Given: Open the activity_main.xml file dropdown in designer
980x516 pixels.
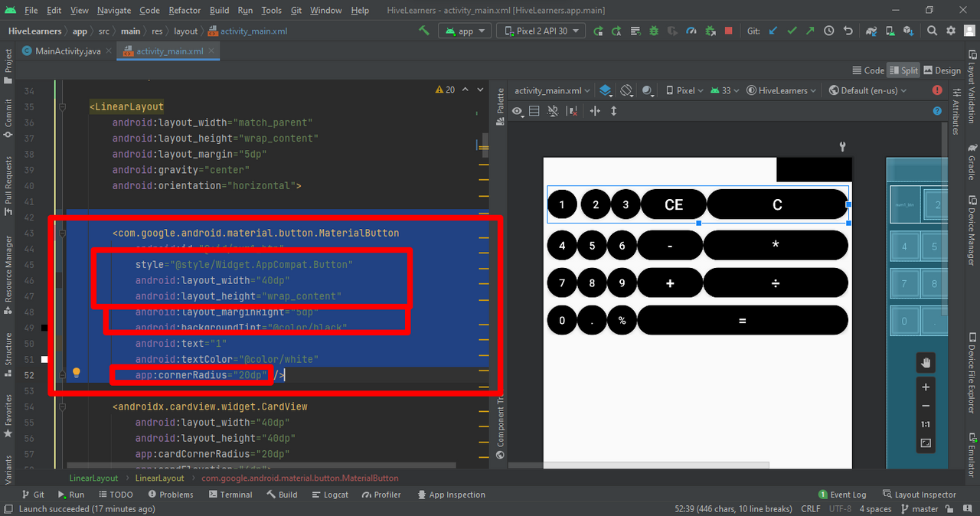Looking at the screenshot, I should pos(551,90).
